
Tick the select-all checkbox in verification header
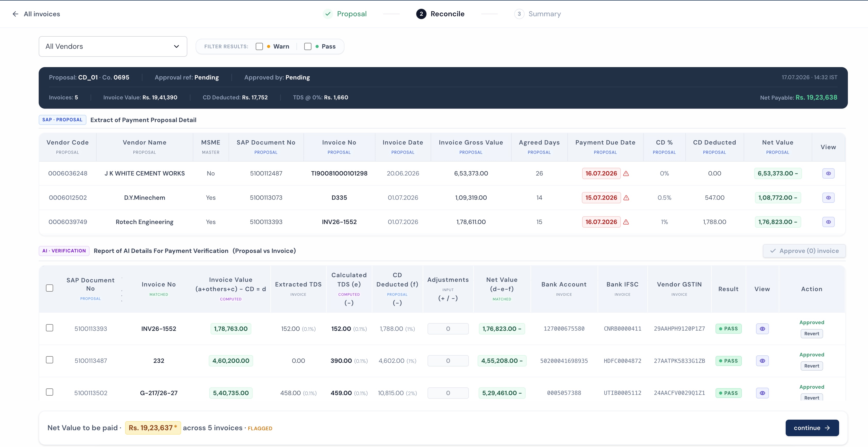(x=50, y=288)
